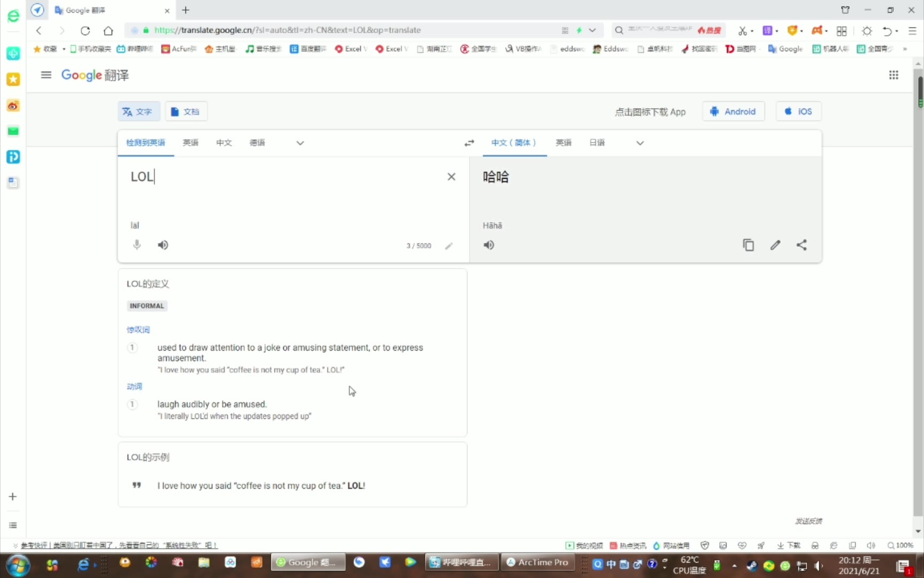Open the Windows Start menu

pos(18,565)
